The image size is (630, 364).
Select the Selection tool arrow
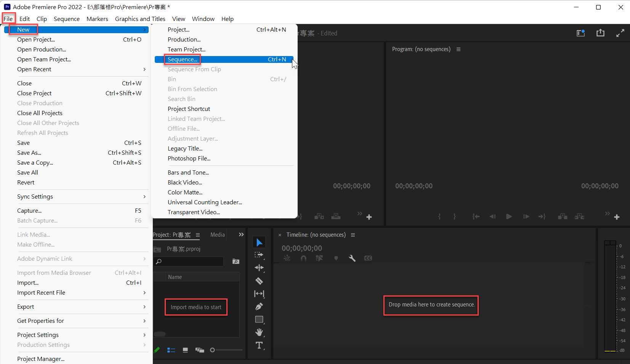(259, 242)
